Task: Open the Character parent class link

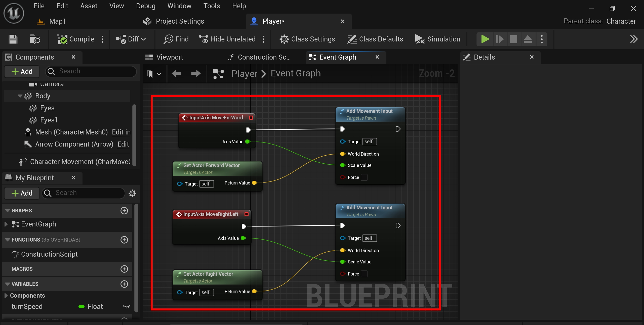Action: coord(621,21)
